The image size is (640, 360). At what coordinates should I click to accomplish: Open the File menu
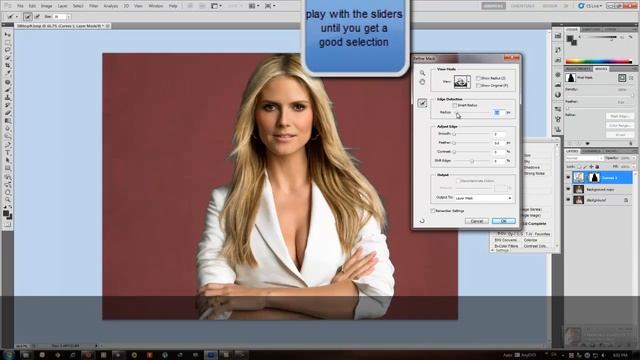point(20,6)
